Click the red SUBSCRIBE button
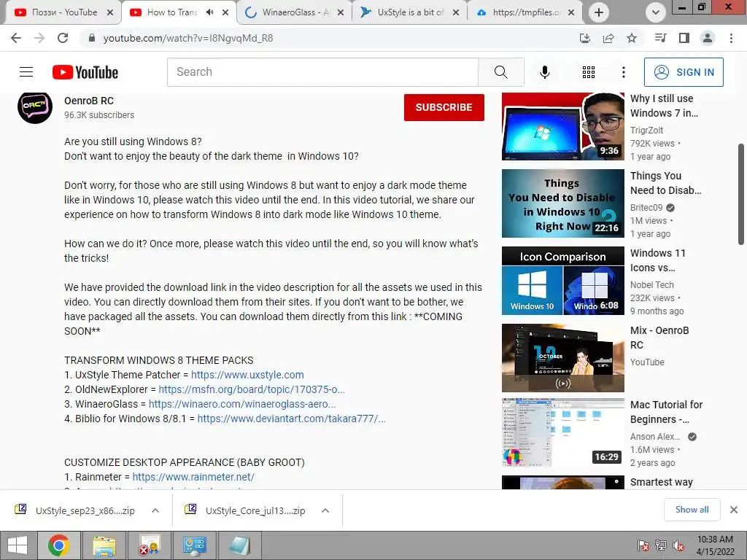 pos(444,107)
